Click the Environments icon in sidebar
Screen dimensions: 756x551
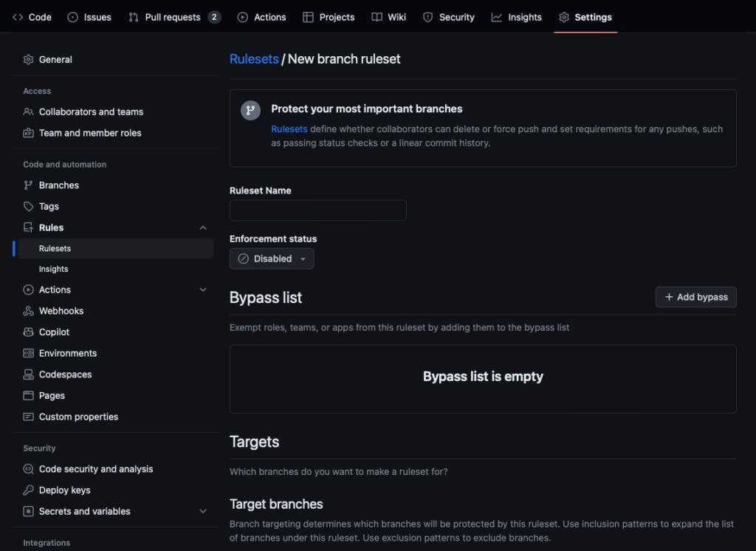tap(28, 353)
